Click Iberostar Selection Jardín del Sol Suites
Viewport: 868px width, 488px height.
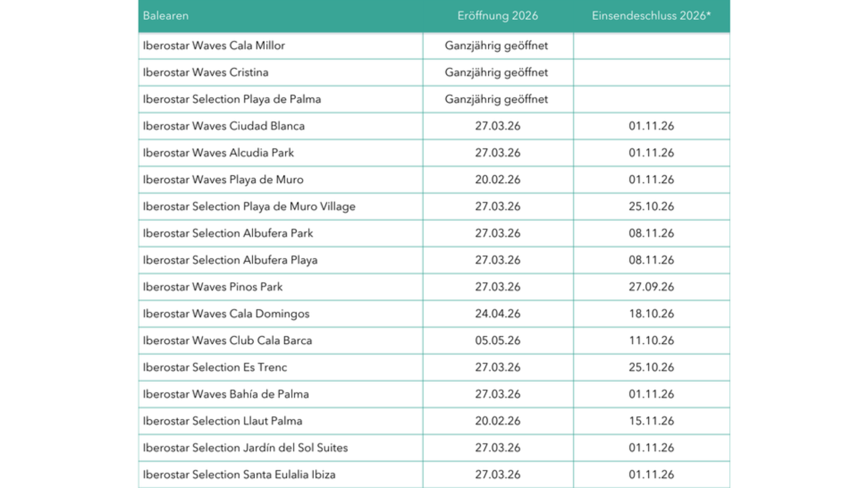pyautogui.click(x=245, y=448)
